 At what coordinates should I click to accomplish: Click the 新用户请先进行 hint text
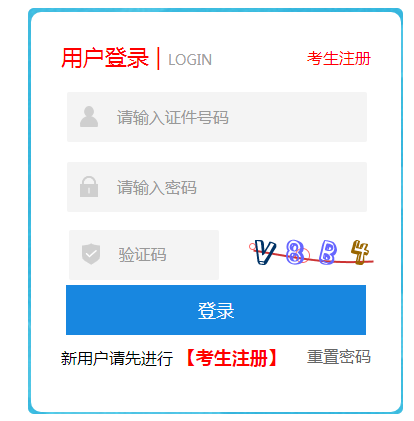pyautogui.click(x=117, y=359)
